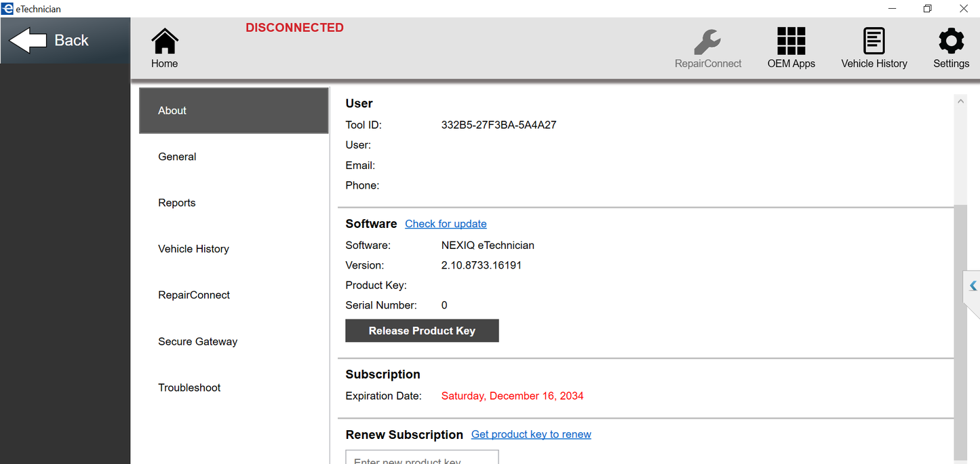Screen dimensions: 980x464
Task: Open the Reports settings tab
Action: 234,203
